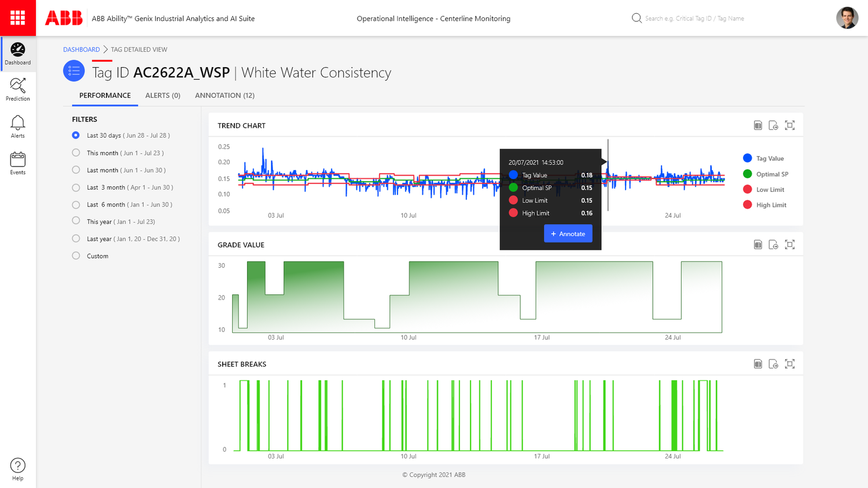868x488 pixels.
Task: Select the Last 3 month filter
Action: tap(75, 187)
